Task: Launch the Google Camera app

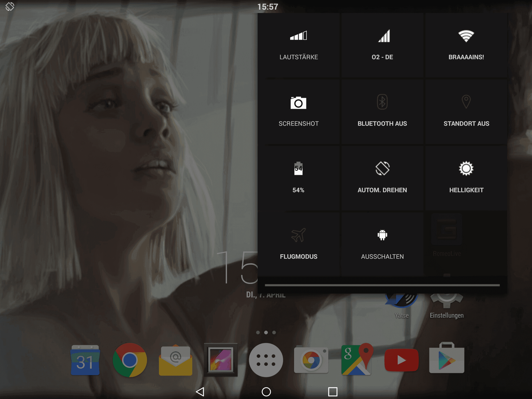Action: (x=311, y=360)
